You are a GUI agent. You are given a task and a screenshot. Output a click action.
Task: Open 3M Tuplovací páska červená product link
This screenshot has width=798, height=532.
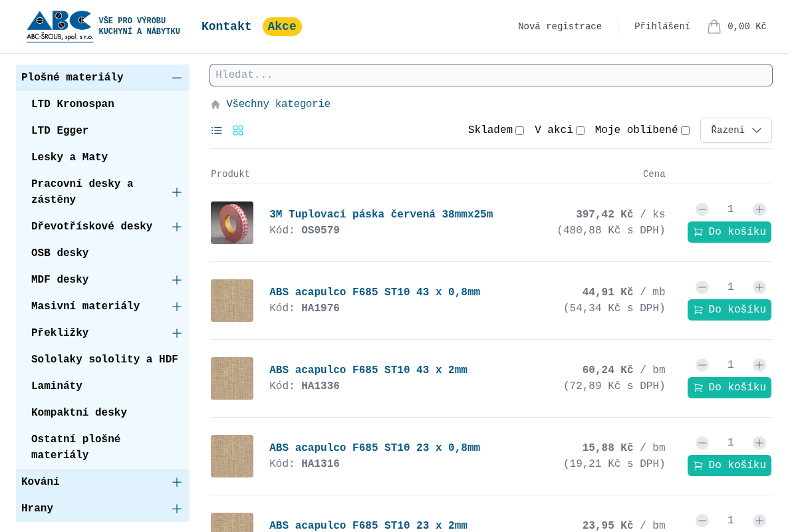(x=381, y=215)
